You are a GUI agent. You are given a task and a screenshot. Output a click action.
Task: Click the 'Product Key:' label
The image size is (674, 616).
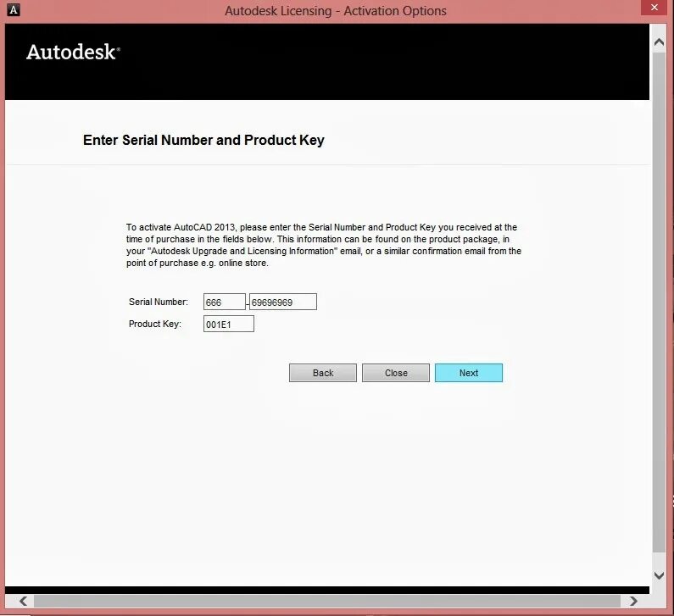155,324
